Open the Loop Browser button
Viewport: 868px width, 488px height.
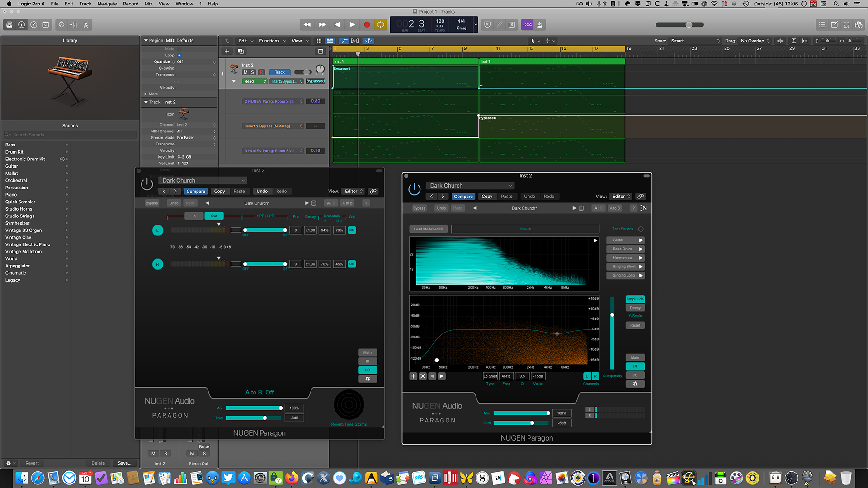pyautogui.click(x=846, y=25)
